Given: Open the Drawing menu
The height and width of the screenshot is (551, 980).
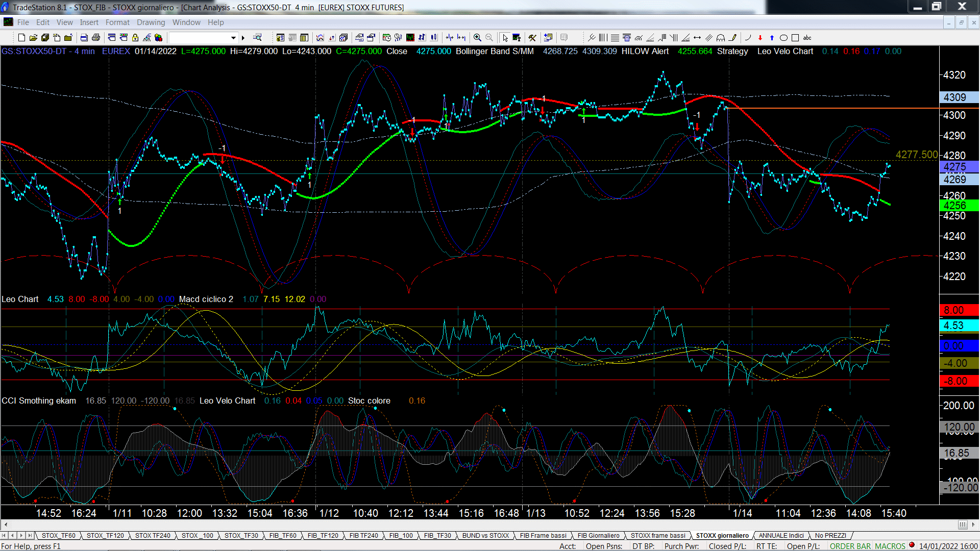Looking at the screenshot, I should click(151, 22).
